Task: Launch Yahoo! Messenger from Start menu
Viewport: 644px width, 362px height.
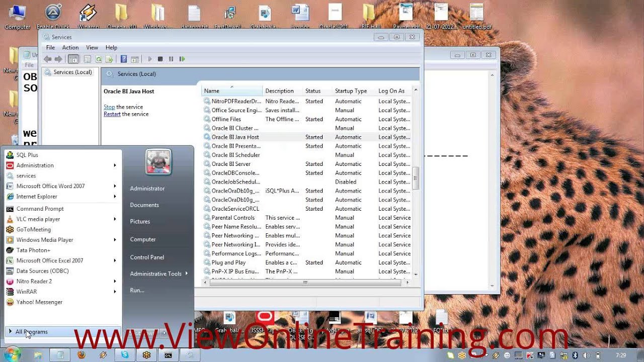Action: [x=63, y=302]
